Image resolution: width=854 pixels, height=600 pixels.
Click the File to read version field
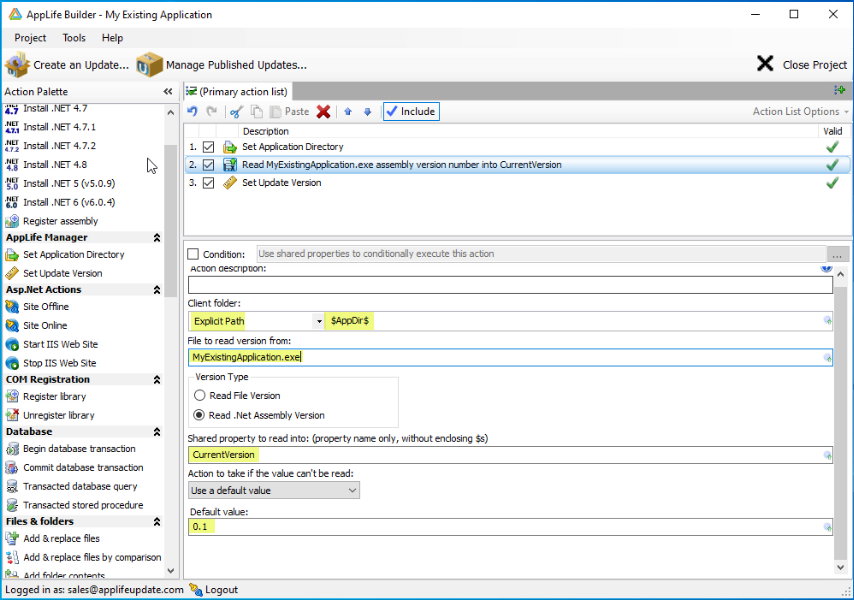510,357
